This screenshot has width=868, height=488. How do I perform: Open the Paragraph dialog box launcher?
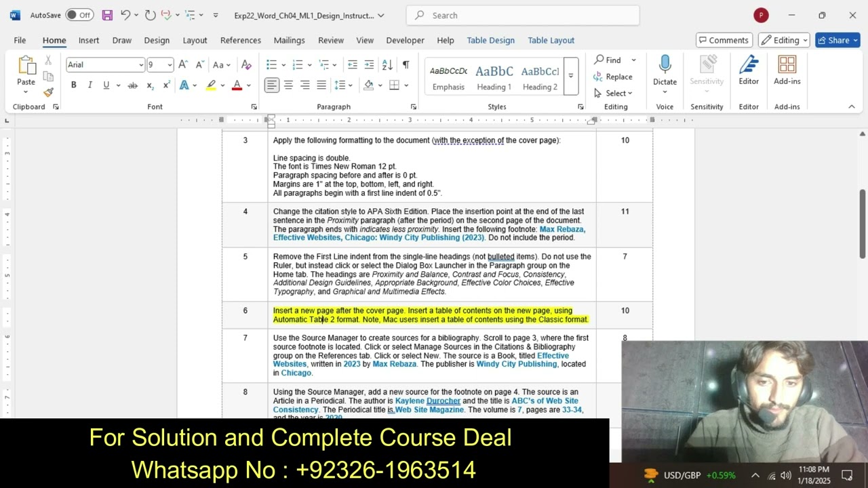[x=414, y=107]
